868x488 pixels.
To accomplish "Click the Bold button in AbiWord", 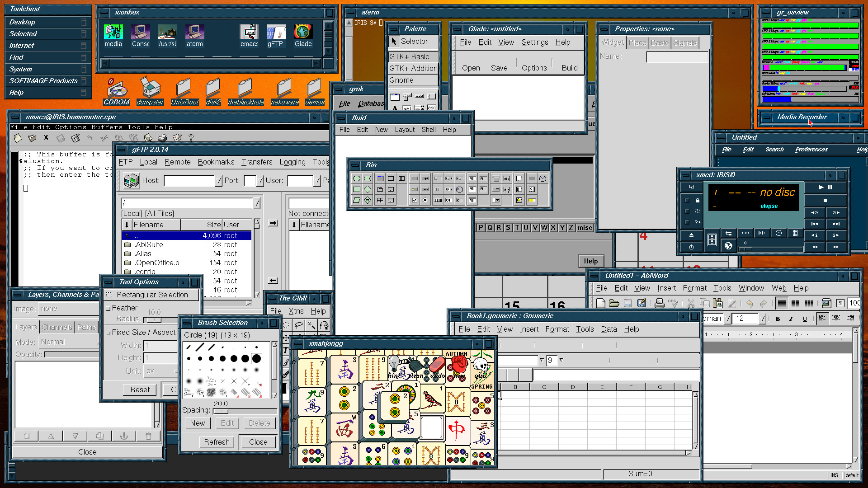I will coord(778,319).
